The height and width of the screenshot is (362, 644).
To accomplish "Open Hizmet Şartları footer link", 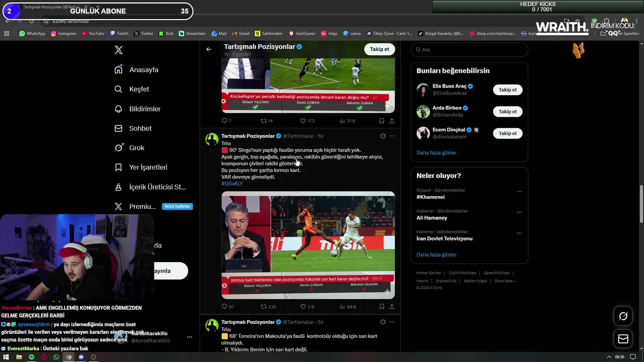I will click(x=429, y=273).
